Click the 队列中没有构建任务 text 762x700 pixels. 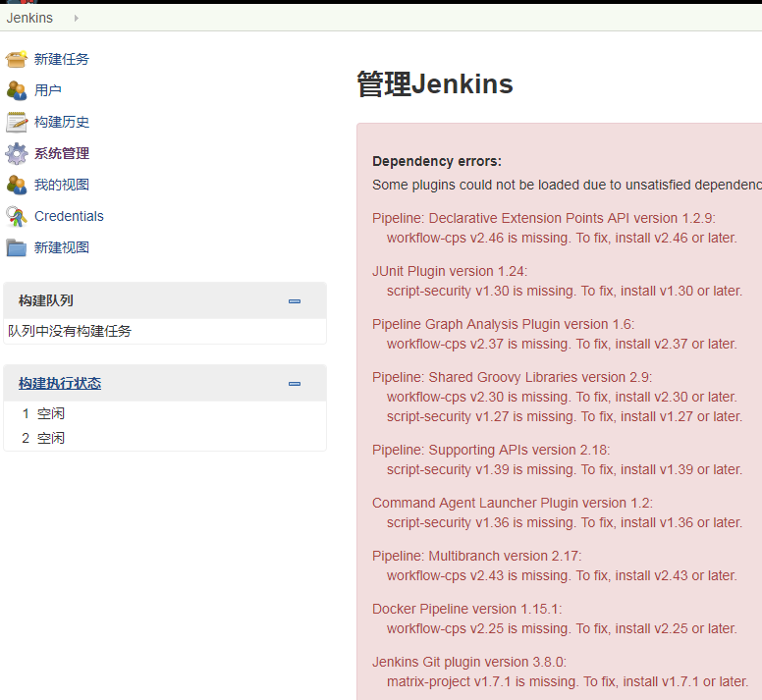[x=70, y=331]
